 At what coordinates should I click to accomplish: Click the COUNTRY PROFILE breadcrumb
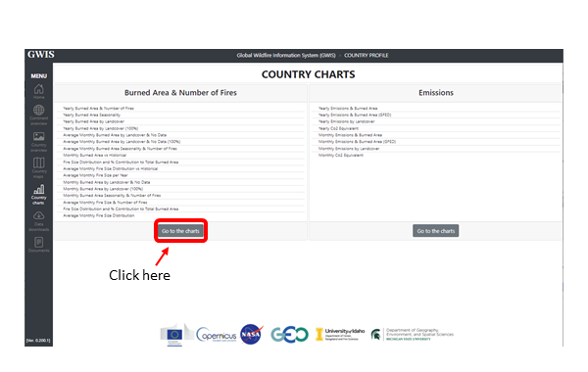click(x=367, y=56)
